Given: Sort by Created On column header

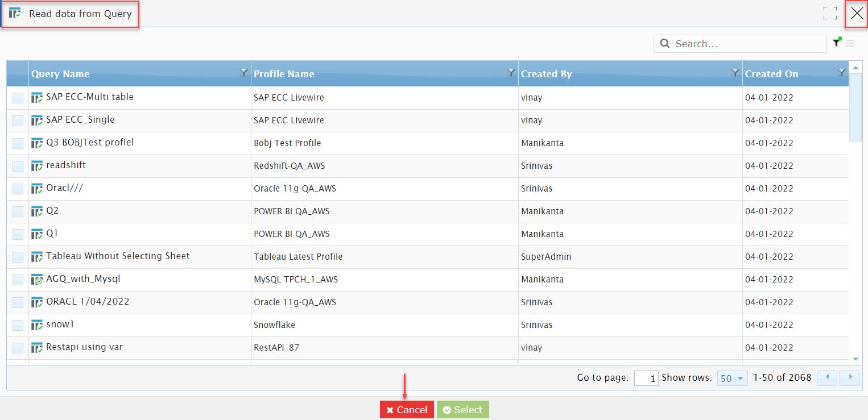Looking at the screenshot, I should tap(771, 74).
